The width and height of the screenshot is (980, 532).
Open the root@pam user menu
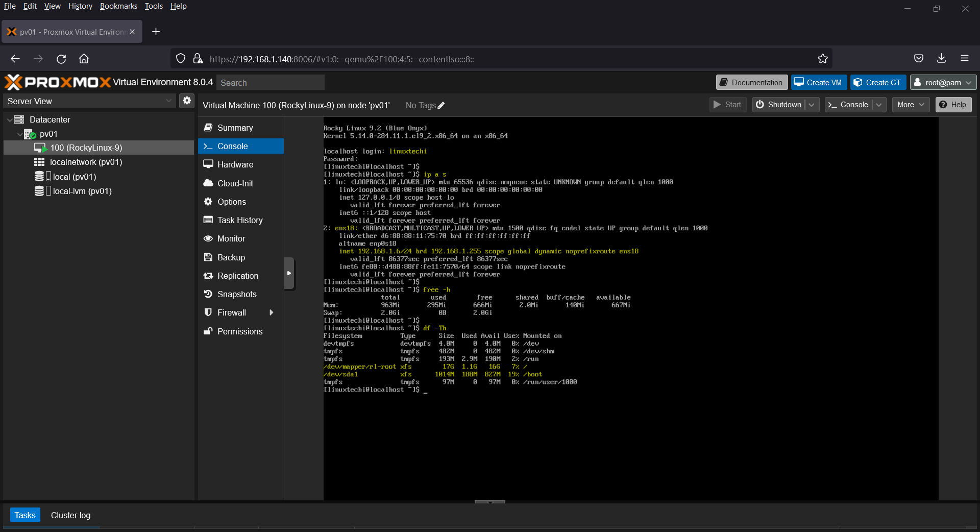click(942, 82)
